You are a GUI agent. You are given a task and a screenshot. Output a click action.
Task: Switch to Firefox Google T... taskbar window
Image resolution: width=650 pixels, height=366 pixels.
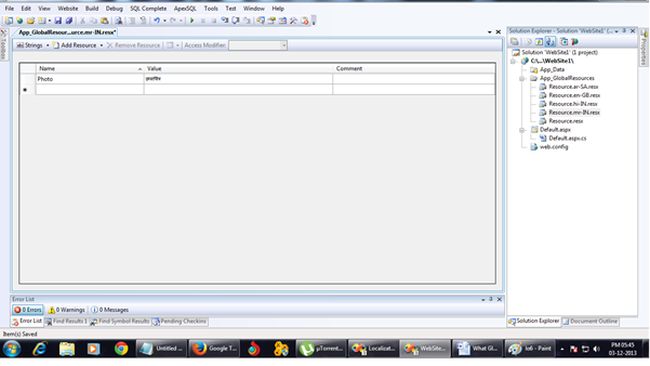(213, 349)
